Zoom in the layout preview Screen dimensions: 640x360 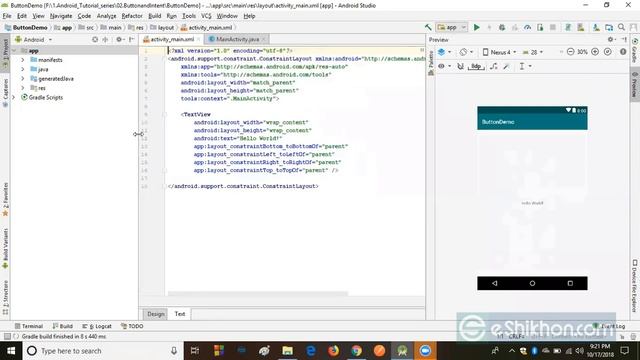point(595,52)
